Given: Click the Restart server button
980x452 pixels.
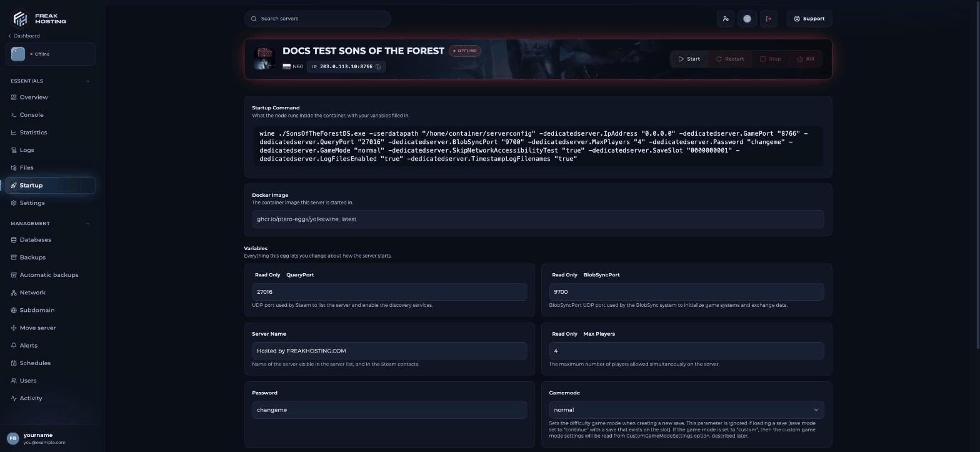Looking at the screenshot, I should pos(729,59).
